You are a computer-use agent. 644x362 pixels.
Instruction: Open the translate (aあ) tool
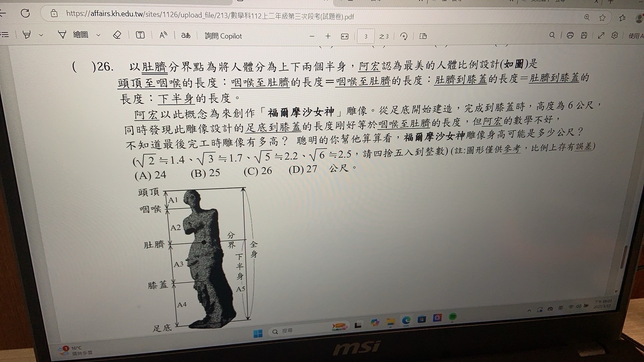click(185, 36)
